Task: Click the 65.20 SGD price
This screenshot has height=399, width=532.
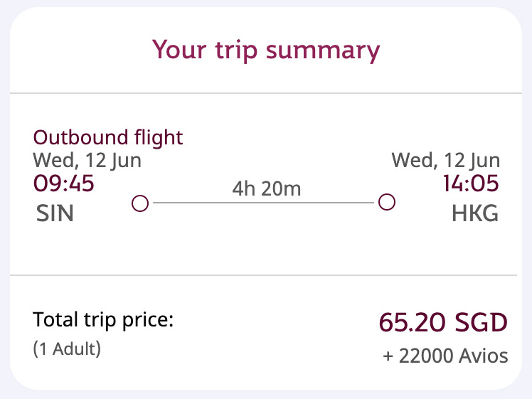Action: 443,322
